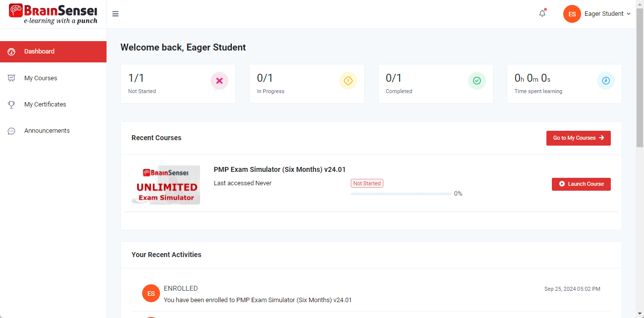Viewport: 644px width, 318px height.
Task: Expand the Eager Student account dropdown
Action: tap(607, 14)
